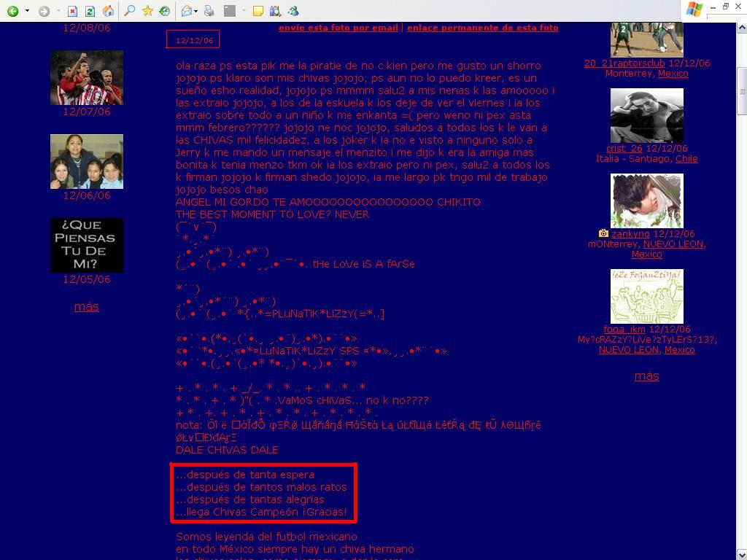
Task: Click the vertical scrollbar thumb
Action: click(742, 91)
